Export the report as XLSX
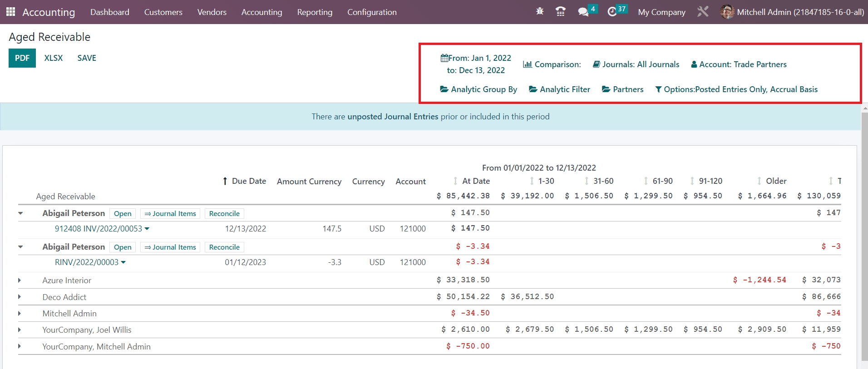Screen dimensions: 868x369 [54, 58]
